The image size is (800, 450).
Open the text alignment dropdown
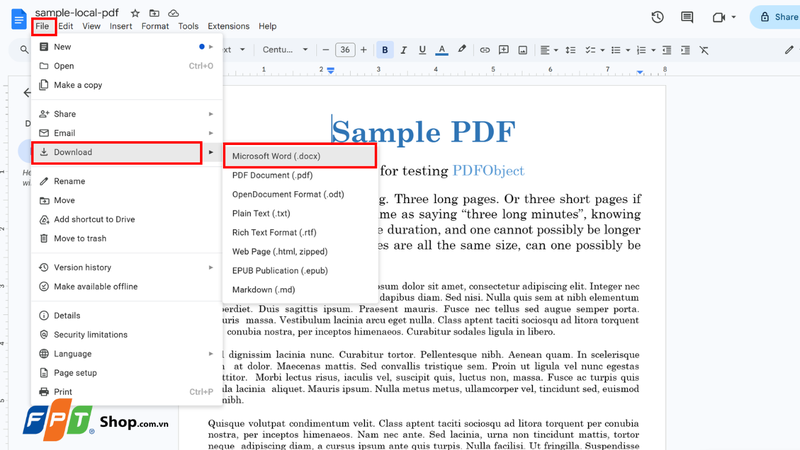[x=549, y=50]
